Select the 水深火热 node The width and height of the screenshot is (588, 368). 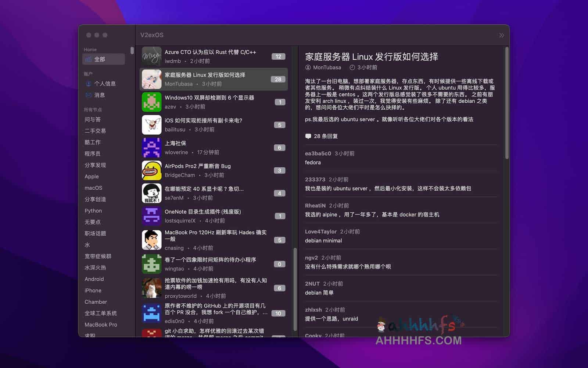tap(95, 268)
